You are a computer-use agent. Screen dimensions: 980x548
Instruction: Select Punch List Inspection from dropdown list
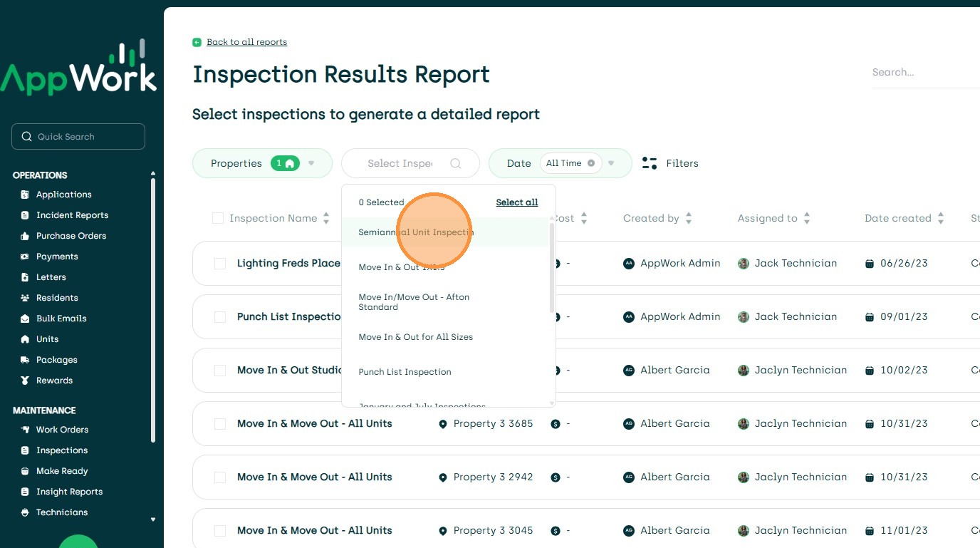pyautogui.click(x=405, y=372)
